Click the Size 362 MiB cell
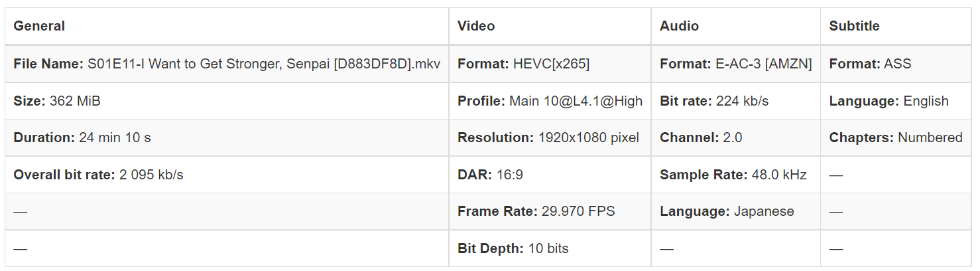Viewport: 980px width, 271px height. click(57, 102)
